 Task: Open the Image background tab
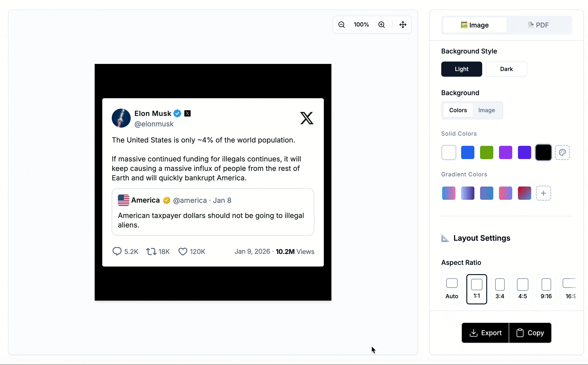point(486,110)
